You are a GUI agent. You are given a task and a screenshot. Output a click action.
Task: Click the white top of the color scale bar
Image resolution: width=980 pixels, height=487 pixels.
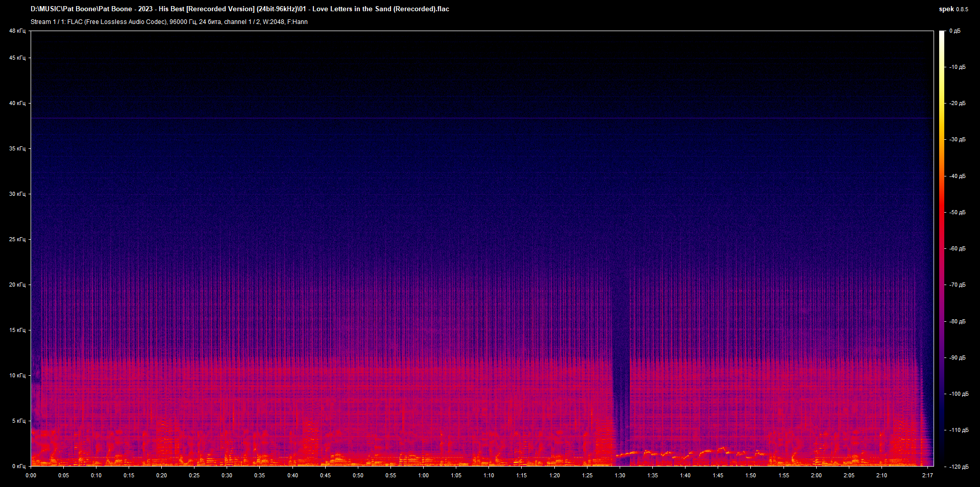tap(942, 34)
